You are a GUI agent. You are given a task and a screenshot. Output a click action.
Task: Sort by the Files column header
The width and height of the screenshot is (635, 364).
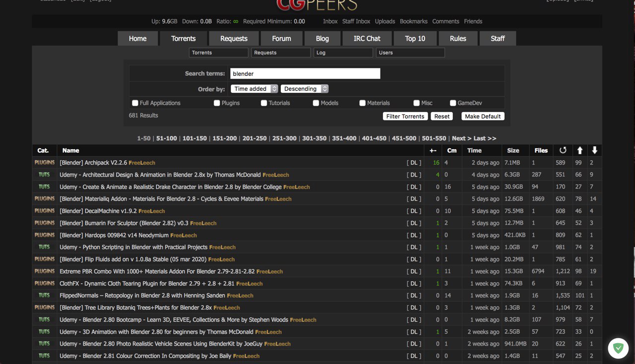[x=541, y=150]
